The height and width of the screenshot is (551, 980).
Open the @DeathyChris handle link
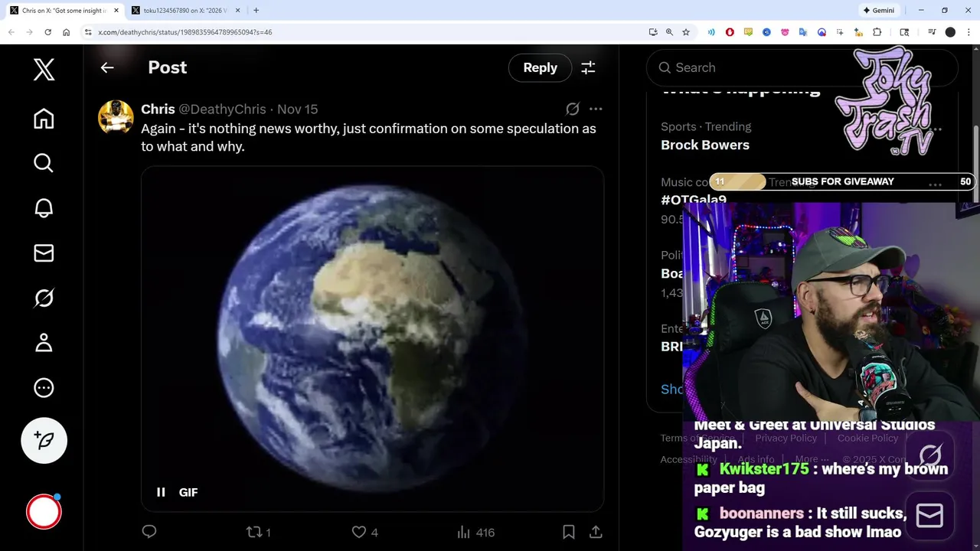222,109
